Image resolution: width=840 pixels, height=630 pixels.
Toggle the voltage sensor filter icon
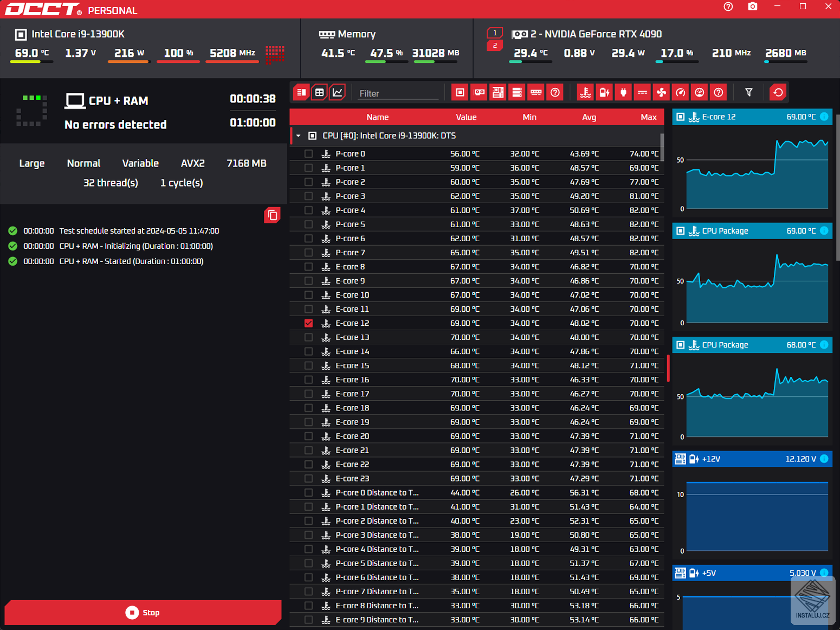pos(604,92)
